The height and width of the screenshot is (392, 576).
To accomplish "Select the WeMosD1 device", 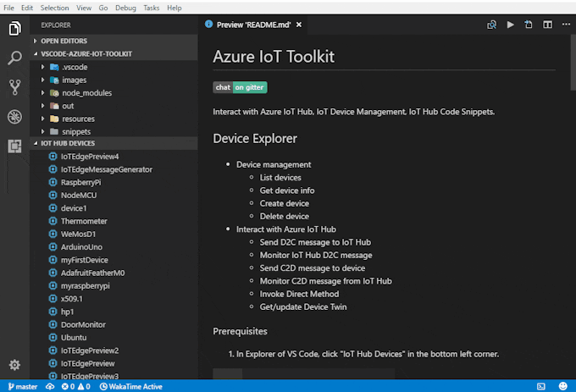I will 78,234.
